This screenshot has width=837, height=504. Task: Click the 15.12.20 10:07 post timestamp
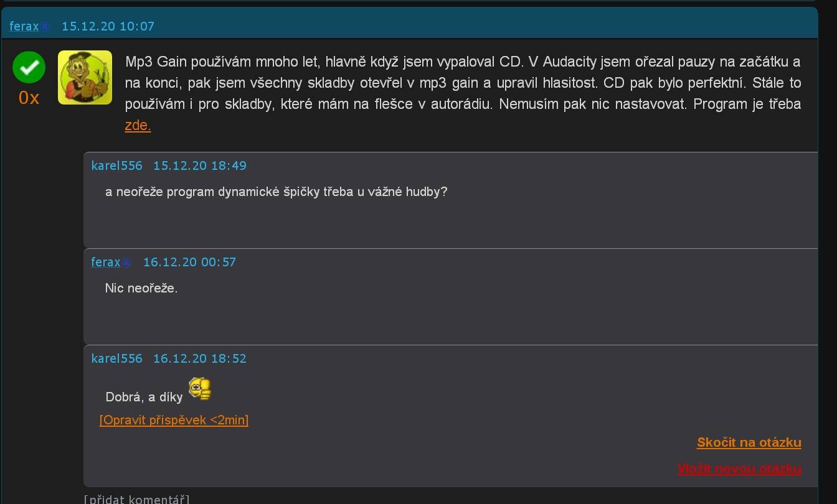point(108,26)
